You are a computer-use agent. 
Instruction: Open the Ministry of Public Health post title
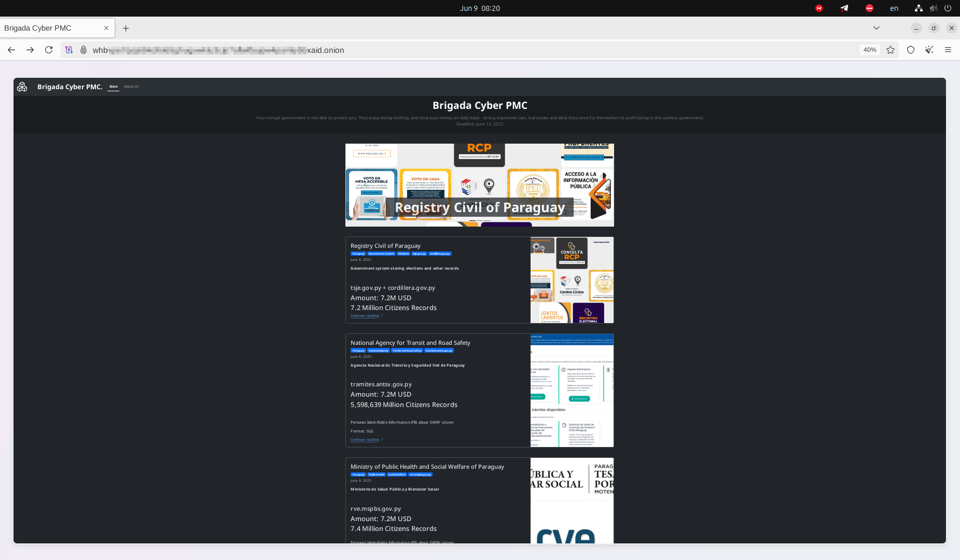coord(427,467)
